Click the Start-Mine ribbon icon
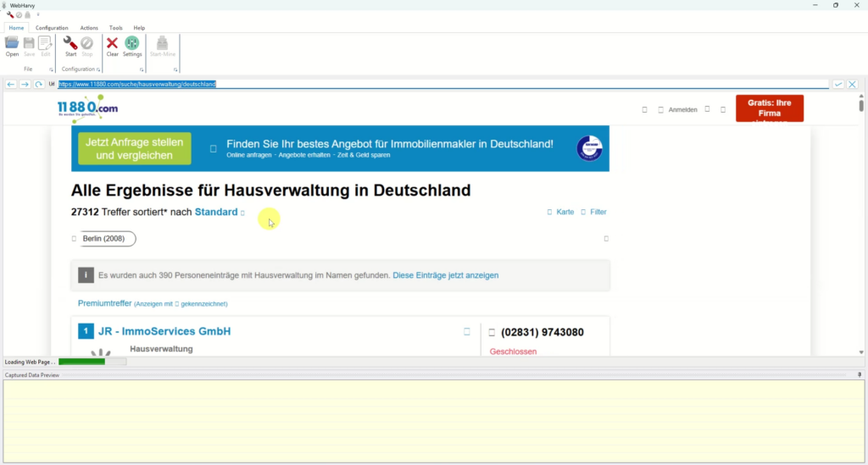The height and width of the screenshot is (465, 868). [162, 47]
